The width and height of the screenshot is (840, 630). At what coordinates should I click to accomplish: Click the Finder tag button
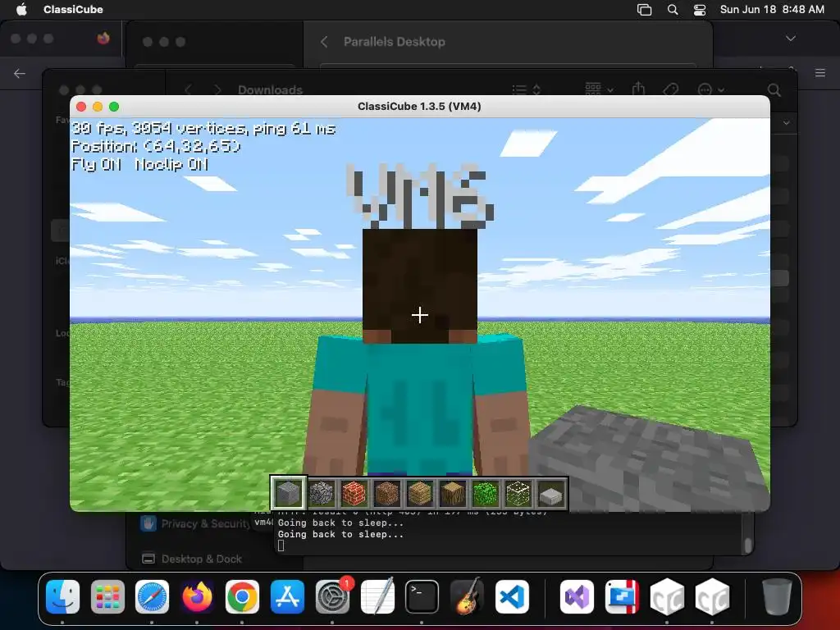click(x=671, y=89)
